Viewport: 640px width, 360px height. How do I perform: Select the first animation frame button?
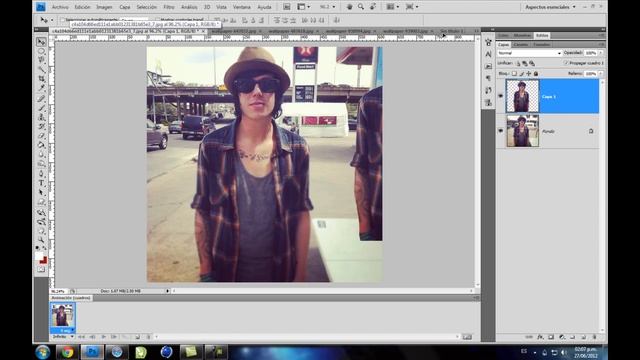click(x=81, y=337)
